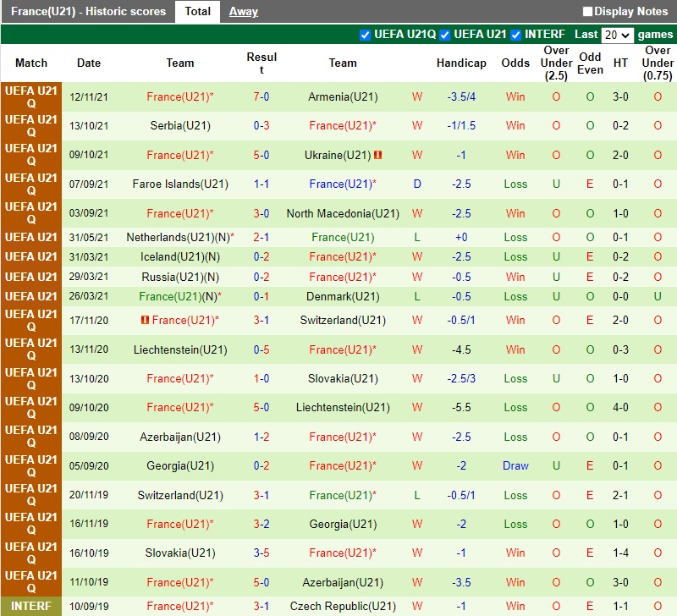The image size is (677, 616).
Task: Uncheck the UEFA U21Q filter checkbox
Action: click(x=366, y=35)
